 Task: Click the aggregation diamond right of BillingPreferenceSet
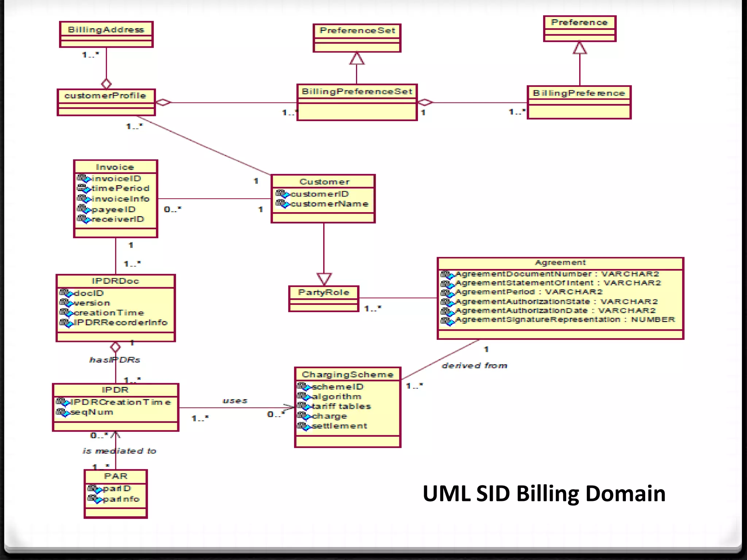click(x=425, y=102)
